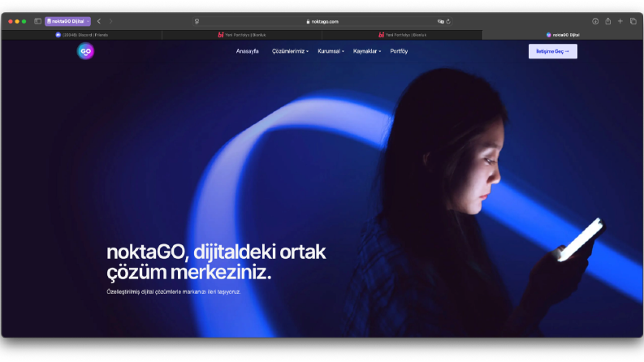Open the noktaGO Dijital profile dropdown
Viewport: 644px width, 362px height.
[67, 21]
